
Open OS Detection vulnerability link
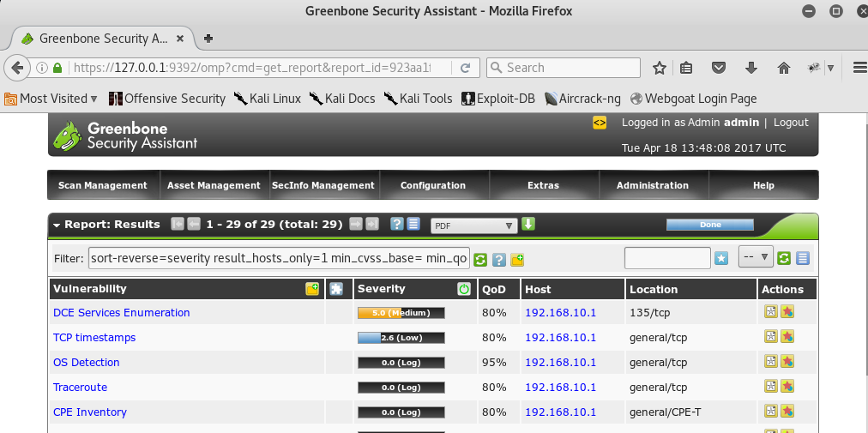[x=87, y=363]
